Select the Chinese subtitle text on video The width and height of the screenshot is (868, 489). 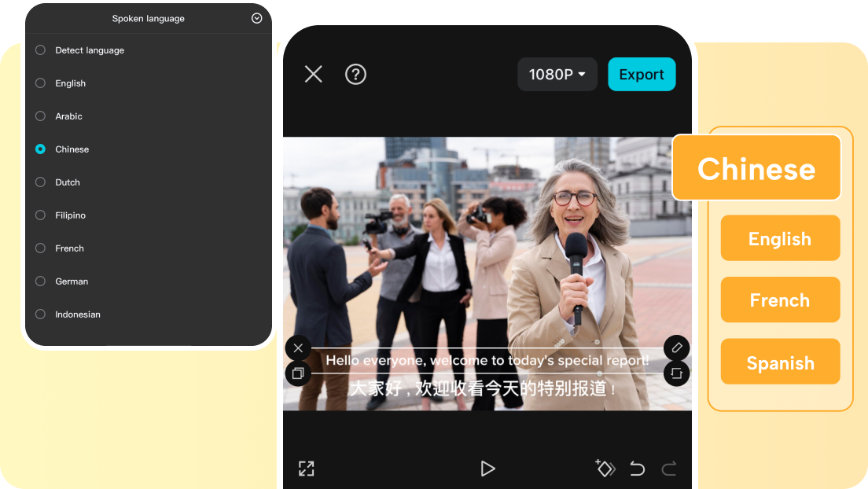(484, 389)
